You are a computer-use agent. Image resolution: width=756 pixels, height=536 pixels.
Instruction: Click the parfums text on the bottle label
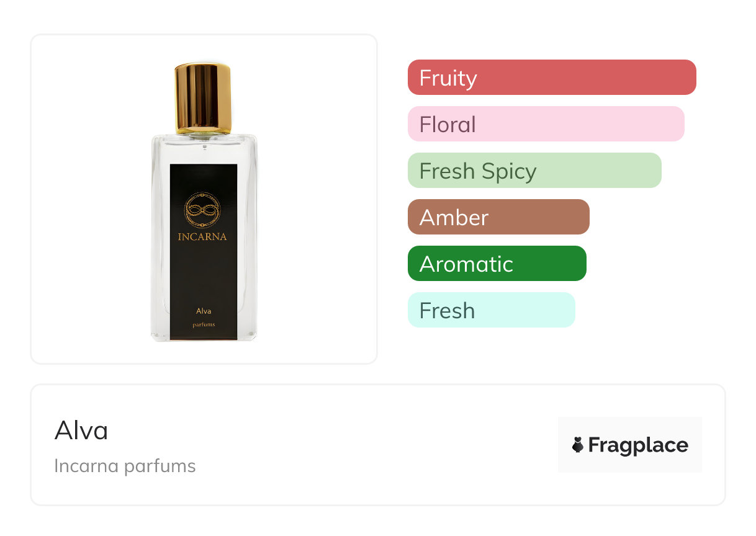pyautogui.click(x=204, y=325)
